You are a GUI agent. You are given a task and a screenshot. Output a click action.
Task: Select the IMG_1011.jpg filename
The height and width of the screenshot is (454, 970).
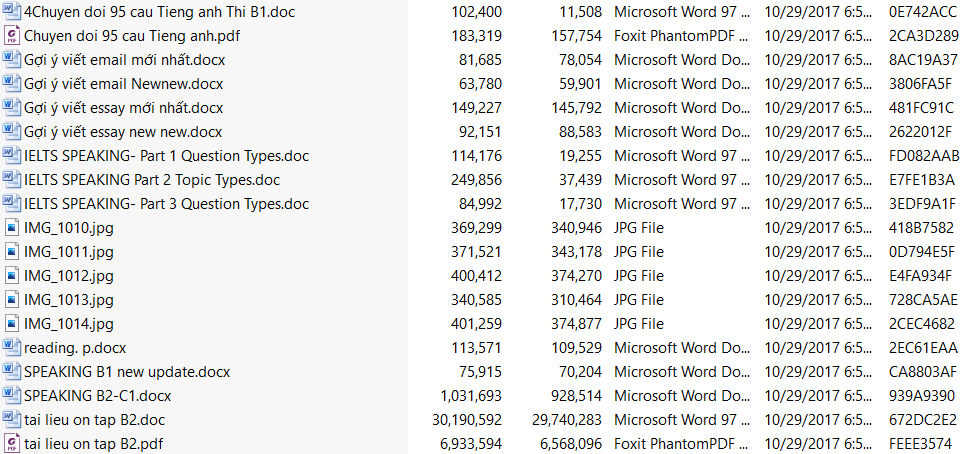69,252
